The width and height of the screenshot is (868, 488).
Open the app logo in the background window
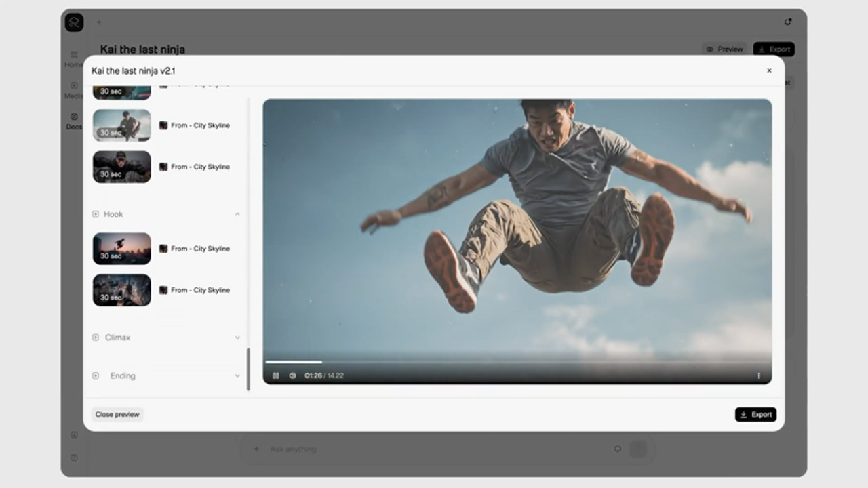[74, 22]
